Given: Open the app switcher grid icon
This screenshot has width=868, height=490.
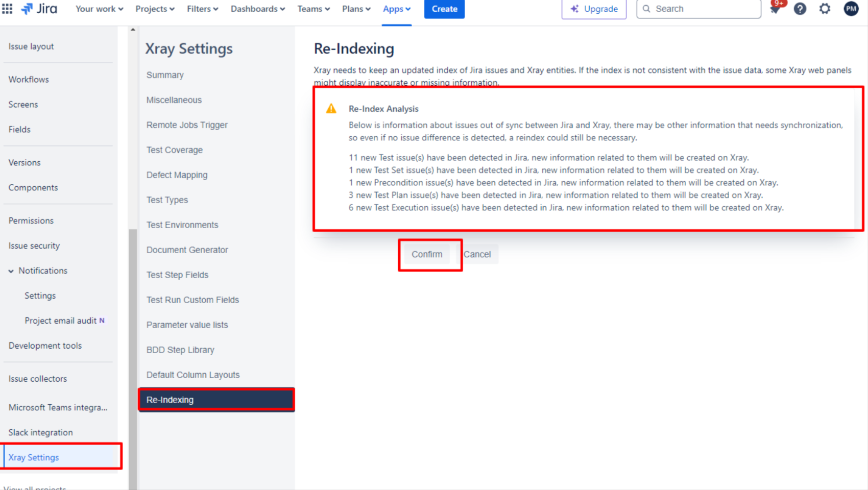Looking at the screenshot, I should pyautogui.click(x=7, y=9).
